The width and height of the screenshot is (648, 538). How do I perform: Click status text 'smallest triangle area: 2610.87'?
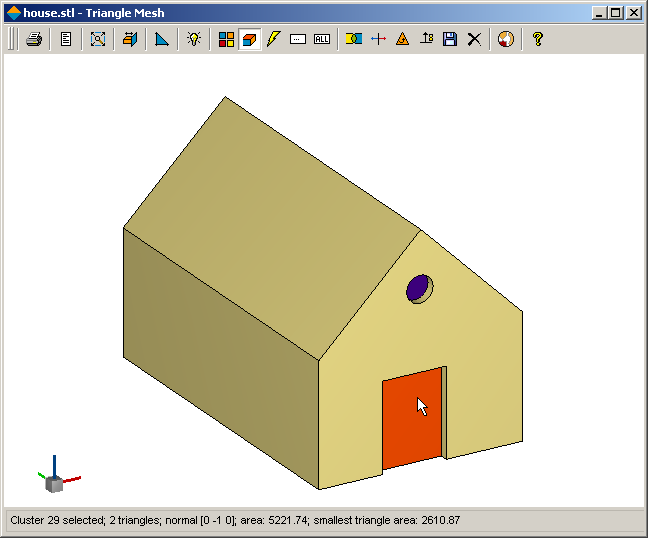pyautogui.click(x=387, y=520)
